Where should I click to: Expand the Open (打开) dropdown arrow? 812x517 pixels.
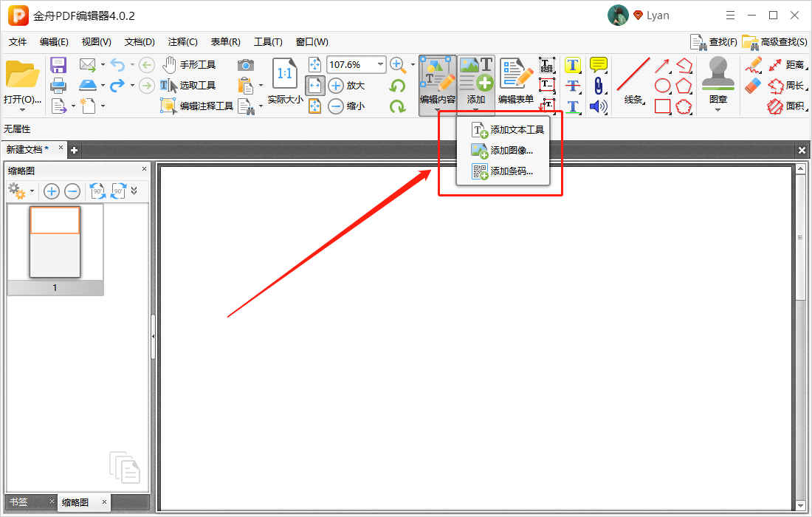(22, 110)
